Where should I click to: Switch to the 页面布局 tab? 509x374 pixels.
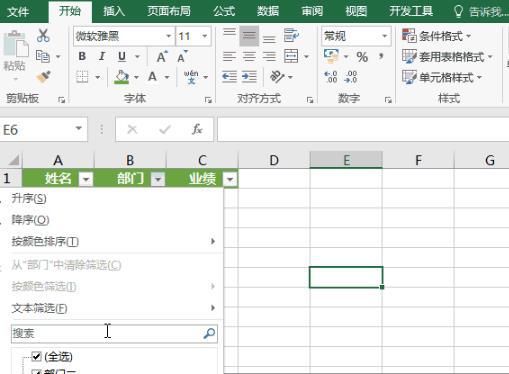coord(169,11)
